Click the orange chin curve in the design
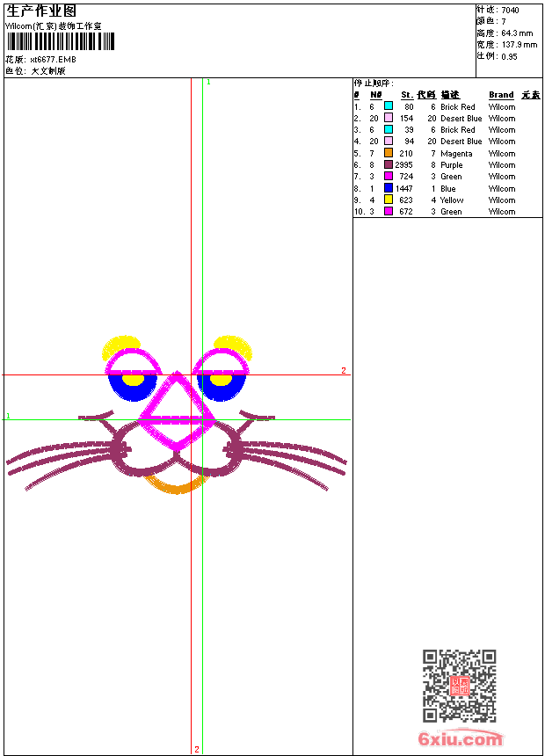 click(x=176, y=486)
